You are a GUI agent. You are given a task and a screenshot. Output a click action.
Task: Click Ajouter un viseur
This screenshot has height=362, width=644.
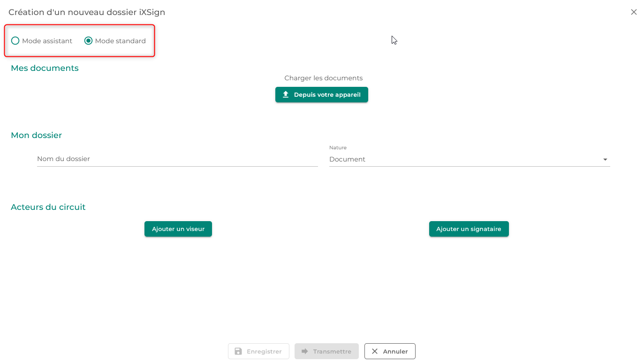tap(178, 229)
